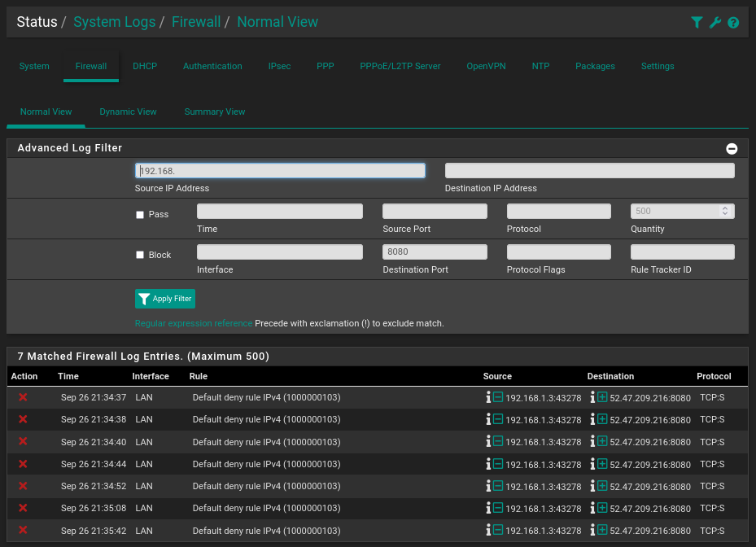The image size is (756, 547).
Task: Enable the Pass checkbox
Action: [x=140, y=215]
